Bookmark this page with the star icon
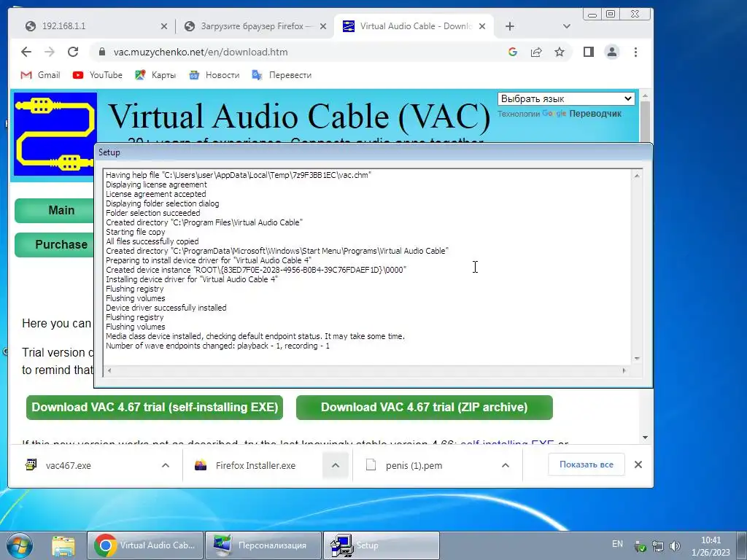The width and height of the screenshot is (747, 560). [x=560, y=52]
